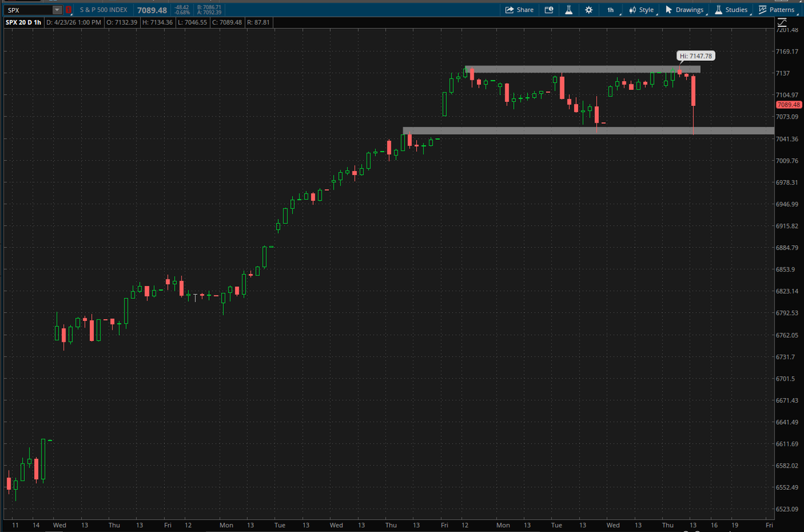Screen dimensions: 804x532
Task: Open the Style dropdown menu
Action: (641, 10)
